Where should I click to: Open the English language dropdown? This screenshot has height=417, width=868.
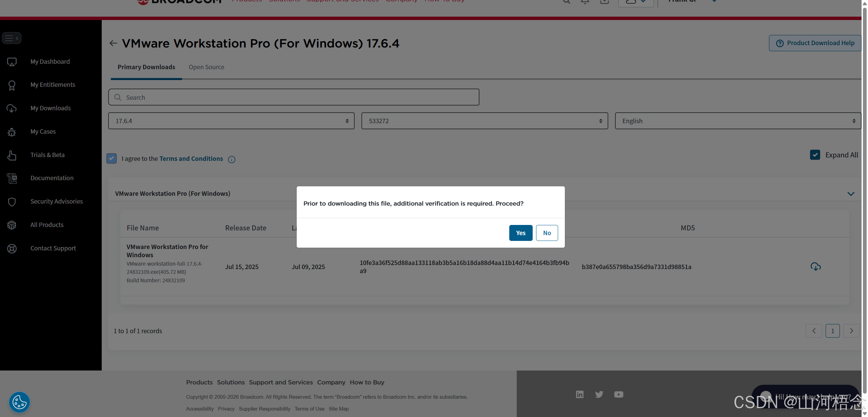click(x=738, y=121)
